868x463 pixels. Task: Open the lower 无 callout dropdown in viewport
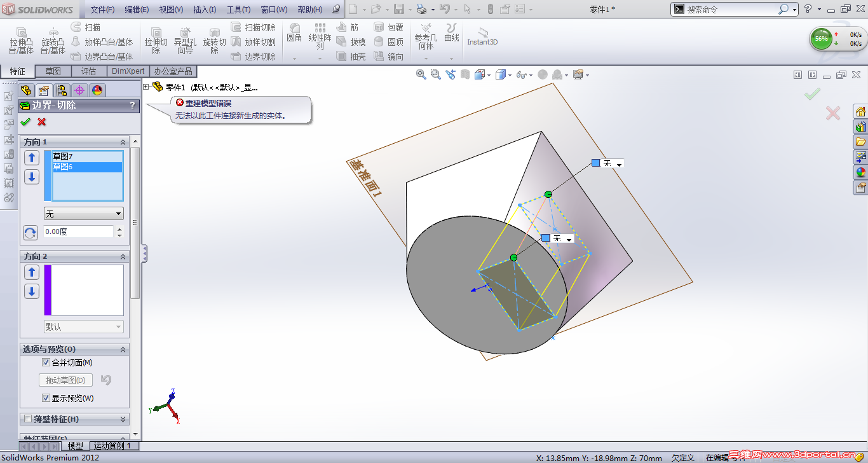point(569,239)
